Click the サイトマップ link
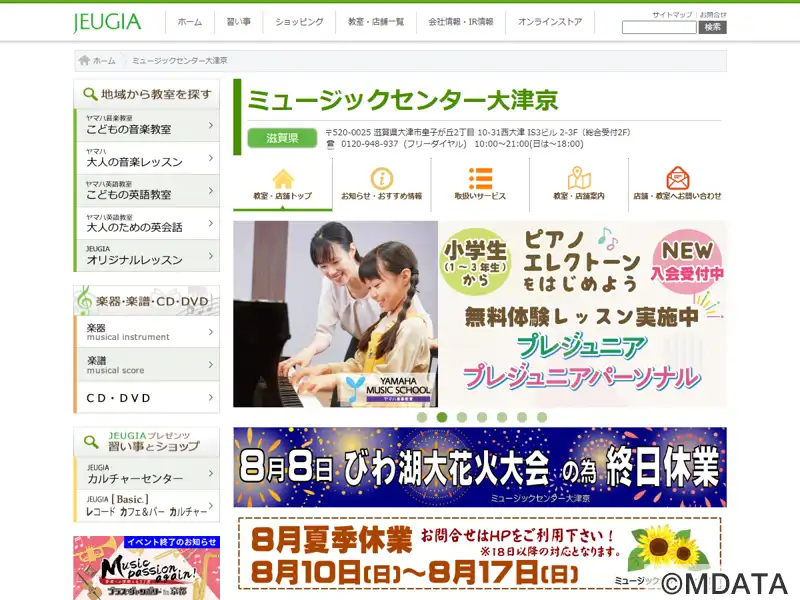Screen dimensions: 800x600 [672, 15]
